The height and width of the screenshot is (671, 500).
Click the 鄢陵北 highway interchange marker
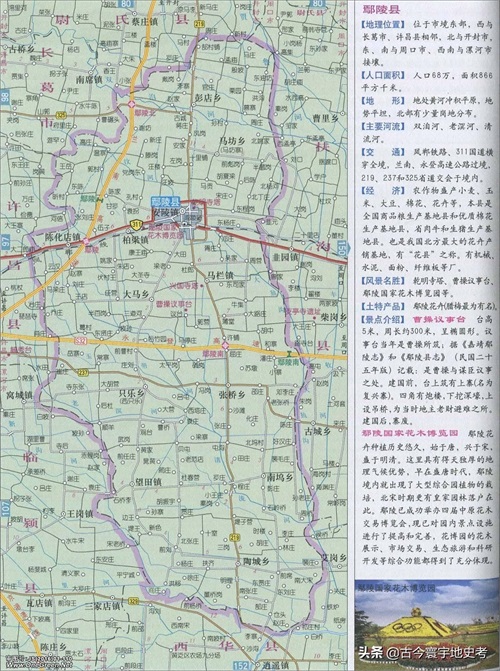point(133,105)
